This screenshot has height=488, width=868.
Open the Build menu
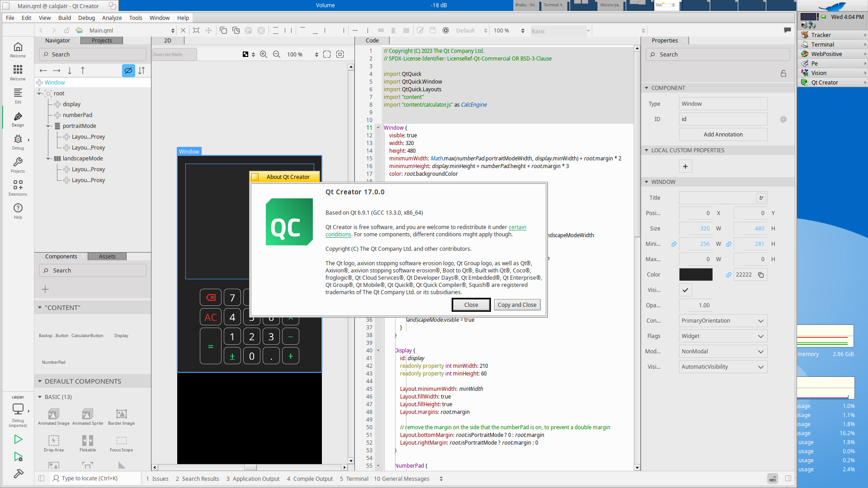click(65, 18)
